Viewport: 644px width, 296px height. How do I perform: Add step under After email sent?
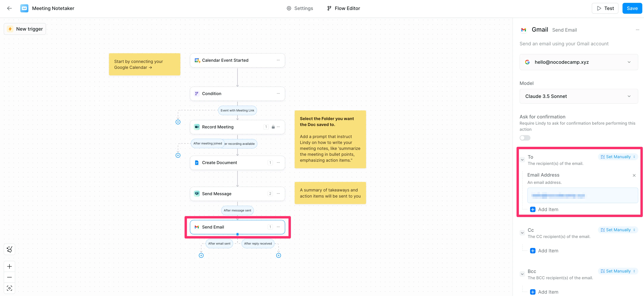click(x=201, y=255)
